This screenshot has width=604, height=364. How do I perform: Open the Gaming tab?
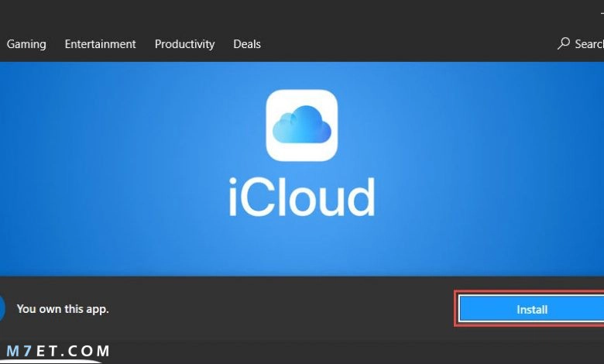[x=26, y=44]
